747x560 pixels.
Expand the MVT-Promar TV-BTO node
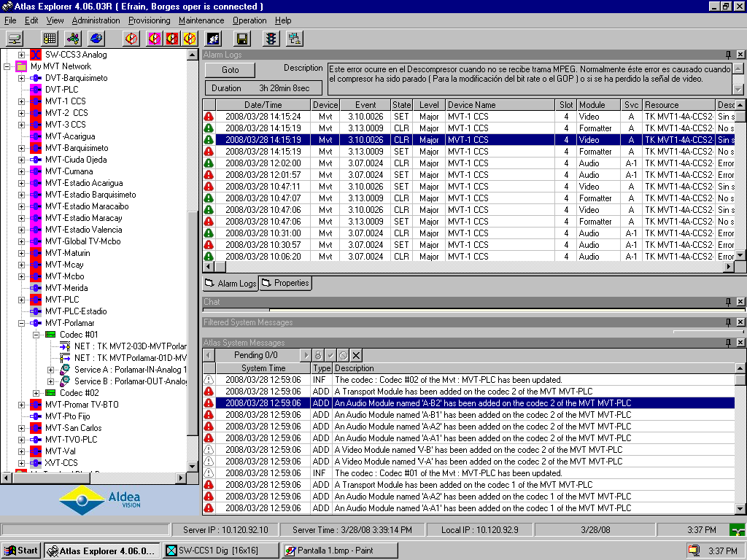coord(21,405)
